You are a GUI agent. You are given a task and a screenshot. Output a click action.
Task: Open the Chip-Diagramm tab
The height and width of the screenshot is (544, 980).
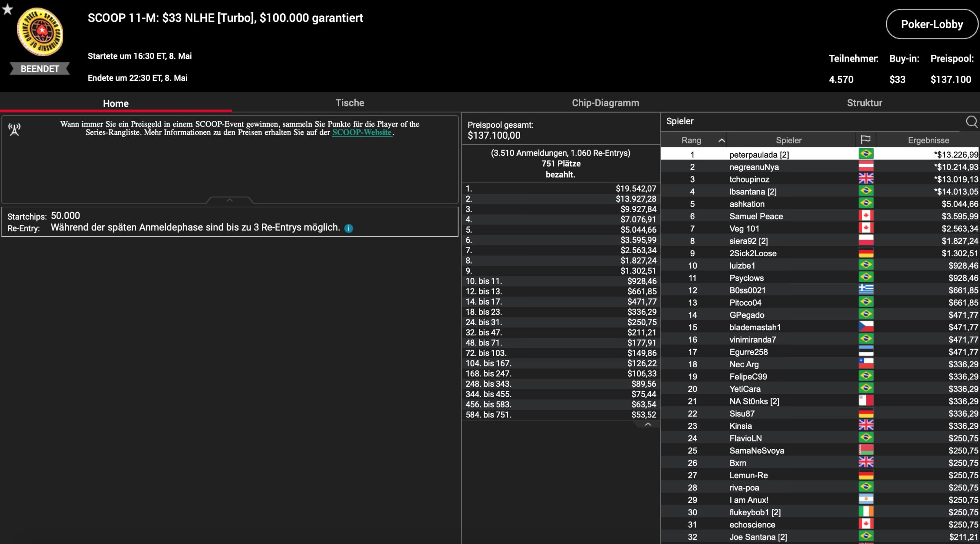click(605, 103)
